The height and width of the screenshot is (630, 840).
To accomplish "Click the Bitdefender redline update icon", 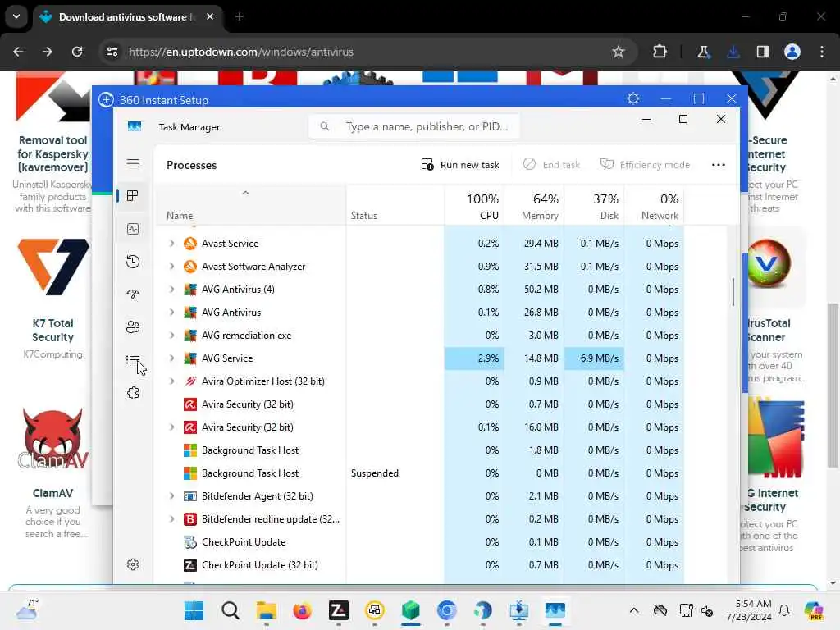I will (190, 519).
